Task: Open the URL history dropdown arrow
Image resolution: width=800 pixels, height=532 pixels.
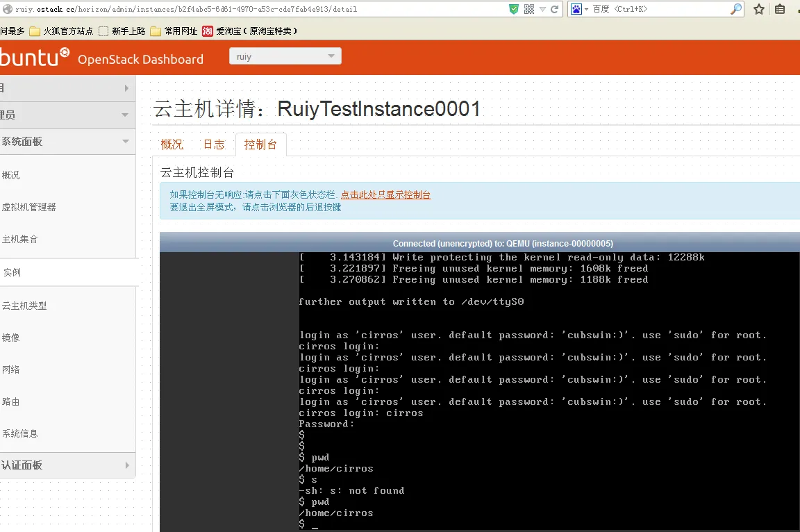Action: (542, 9)
